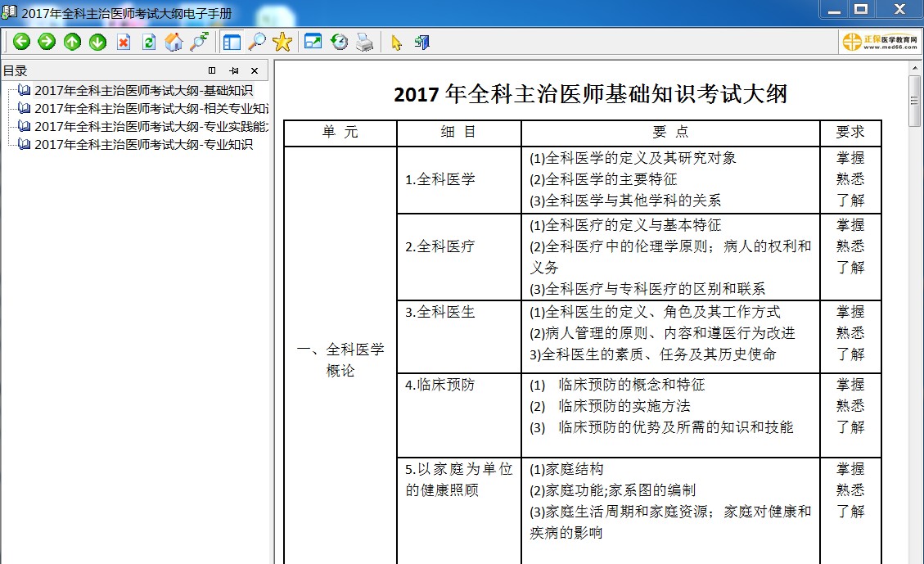Open the Search magnifier tool

[x=257, y=42]
